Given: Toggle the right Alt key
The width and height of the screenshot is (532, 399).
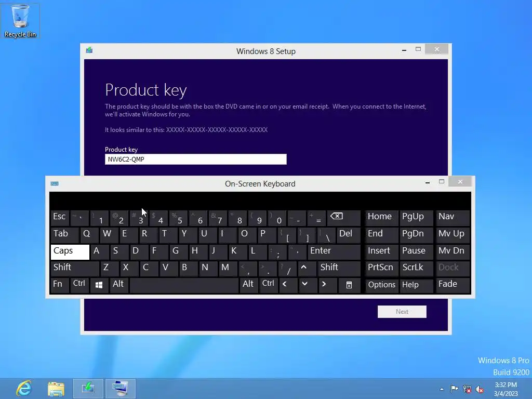Looking at the screenshot, I should pos(249,285).
